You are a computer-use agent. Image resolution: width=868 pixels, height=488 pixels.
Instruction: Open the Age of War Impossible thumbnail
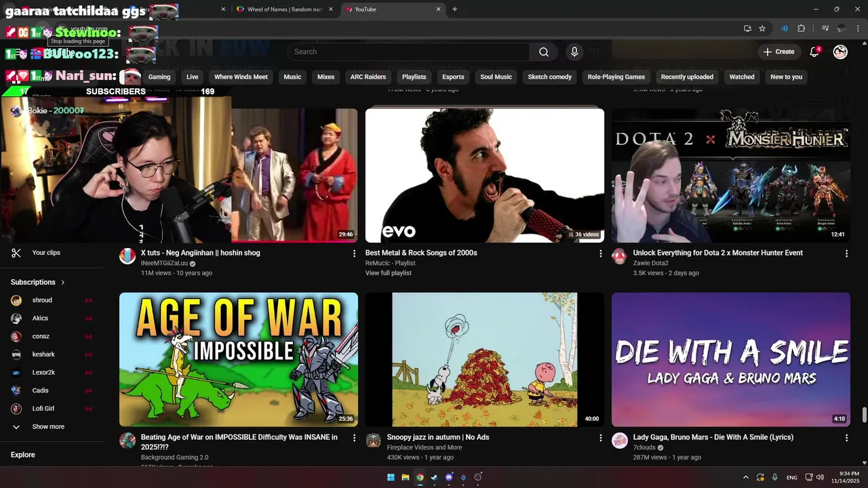pos(239,360)
